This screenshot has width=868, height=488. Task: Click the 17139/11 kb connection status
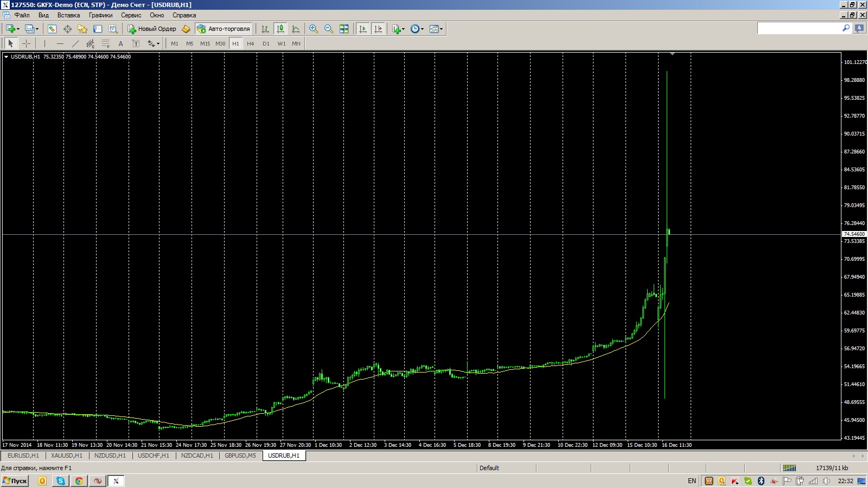(832, 468)
